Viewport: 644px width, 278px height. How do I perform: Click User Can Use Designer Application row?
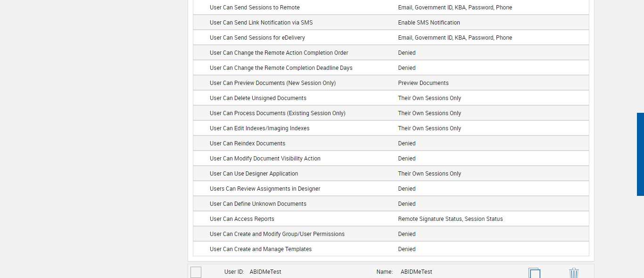254,174
